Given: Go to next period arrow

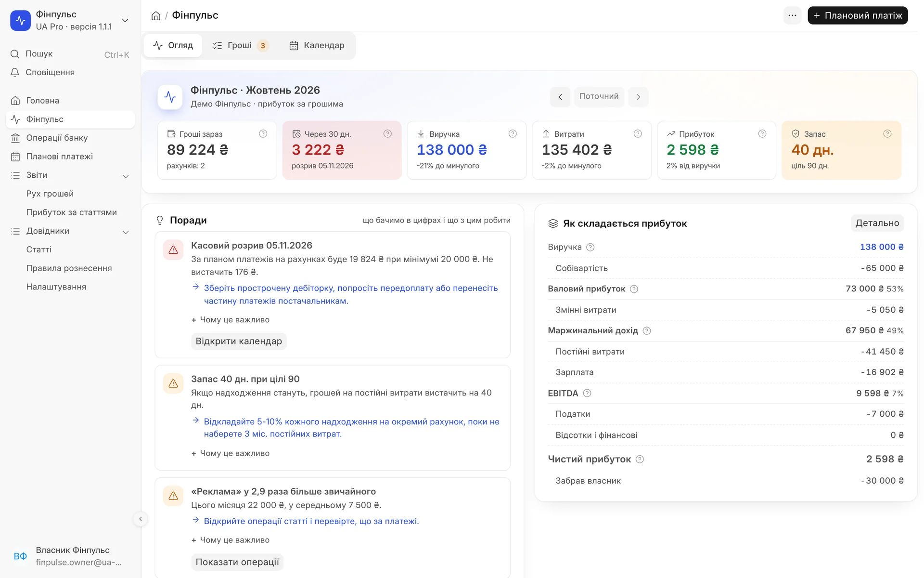Looking at the screenshot, I should (x=638, y=97).
